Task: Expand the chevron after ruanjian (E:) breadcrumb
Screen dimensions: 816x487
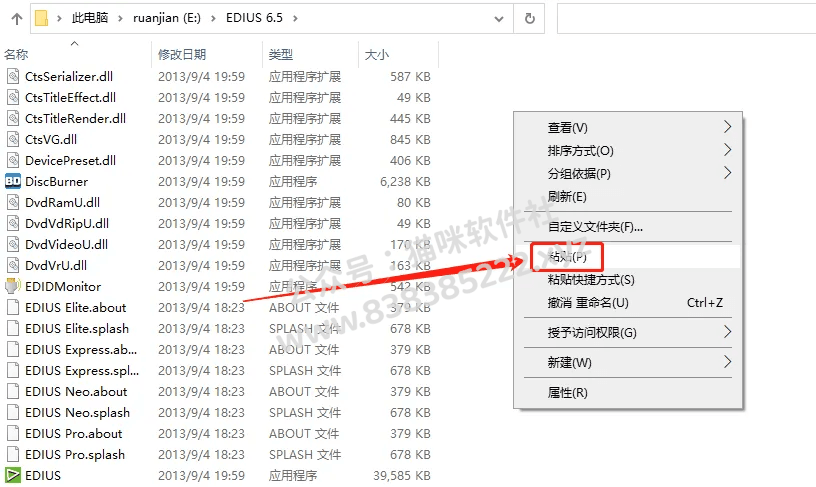Action: 213,19
